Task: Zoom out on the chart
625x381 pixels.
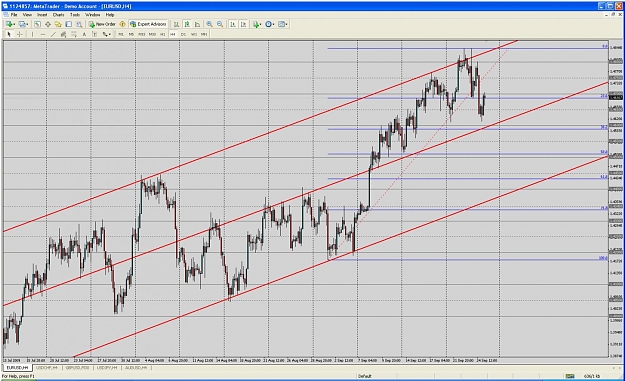Action: 220,24
